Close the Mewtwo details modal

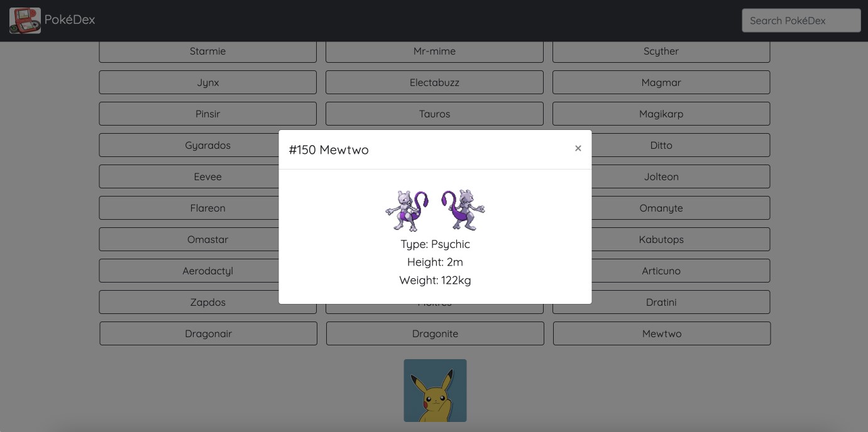coord(578,149)
